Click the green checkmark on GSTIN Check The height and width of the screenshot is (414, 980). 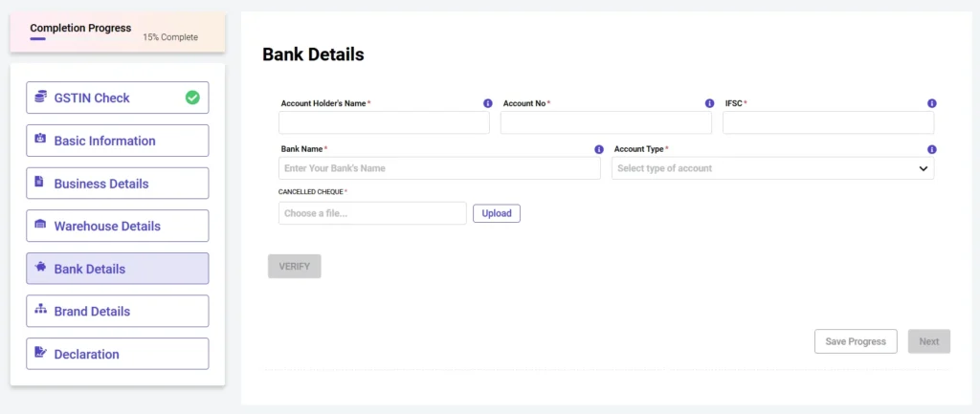[192, 98]
